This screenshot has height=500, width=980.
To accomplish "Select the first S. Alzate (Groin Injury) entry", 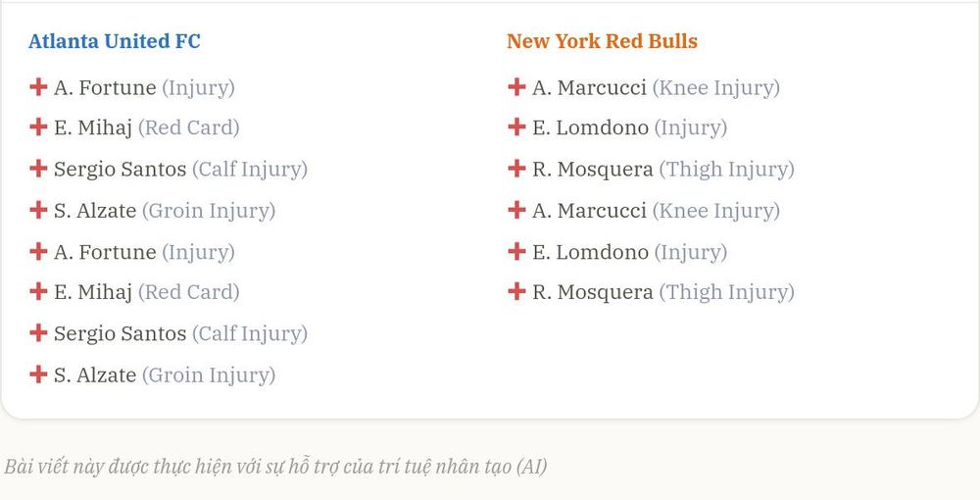I will tap(153, 211).
